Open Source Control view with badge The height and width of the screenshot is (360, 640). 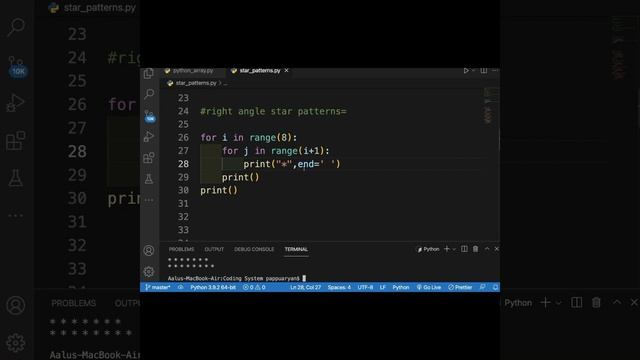(x=149, y=116)
